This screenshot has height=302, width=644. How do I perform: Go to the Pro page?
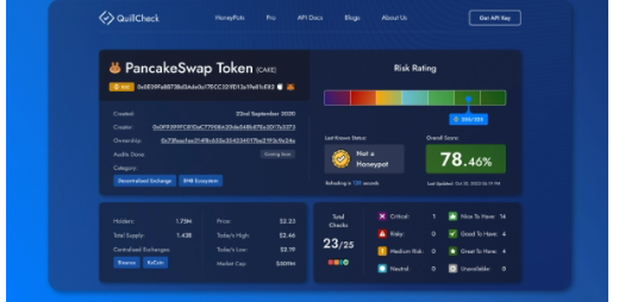(x=270, y=17)
